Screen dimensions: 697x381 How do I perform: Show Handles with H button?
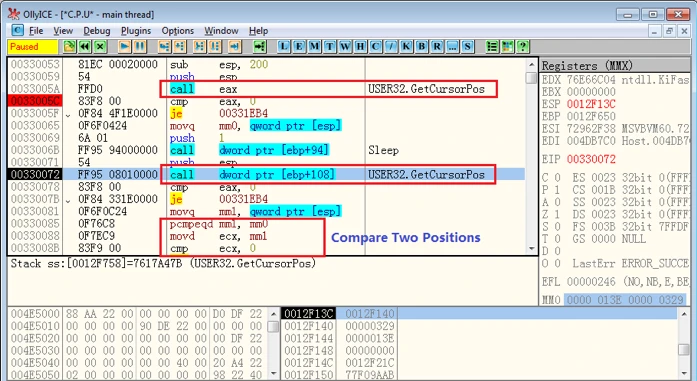[x=361, y=47]
